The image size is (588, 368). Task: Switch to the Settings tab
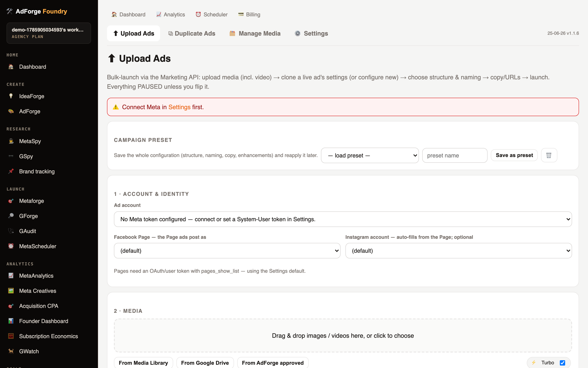(311, 33)
